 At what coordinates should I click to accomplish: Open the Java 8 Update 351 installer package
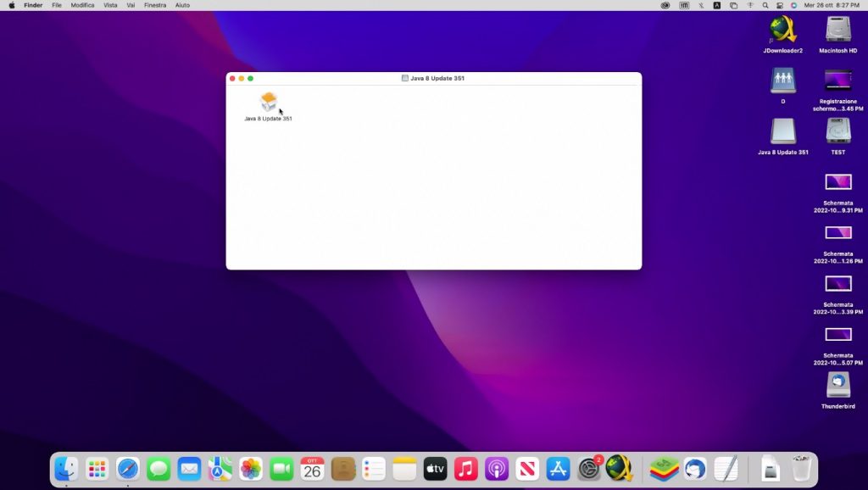pyautogui.click(x=268, y=102)
